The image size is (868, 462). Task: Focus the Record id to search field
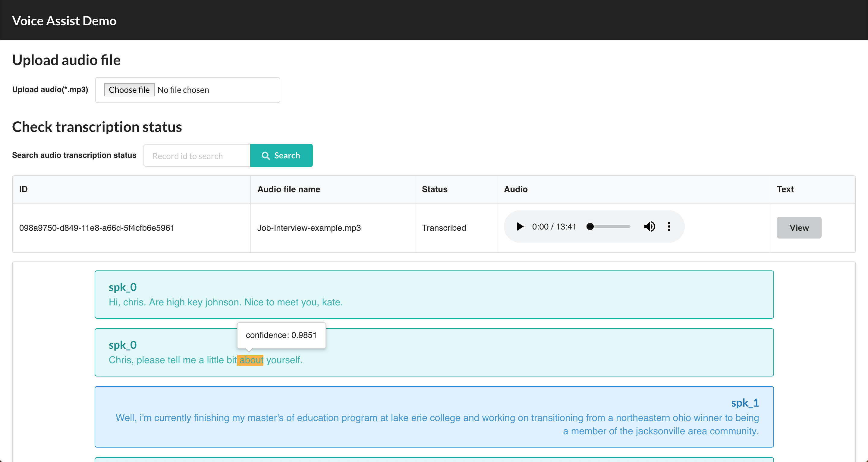click(197, 156)
